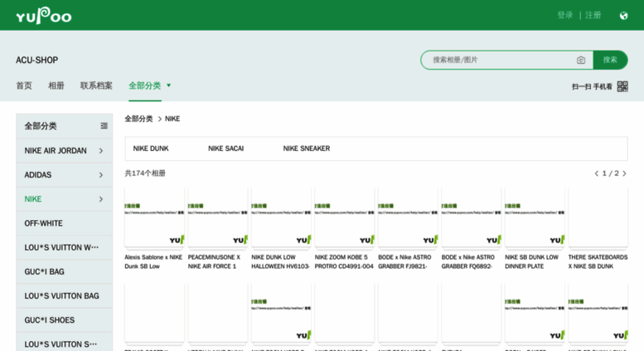Screen dimensions: 644x351
Task: Open the 相册 tab
Action: (x=56, y=85)
